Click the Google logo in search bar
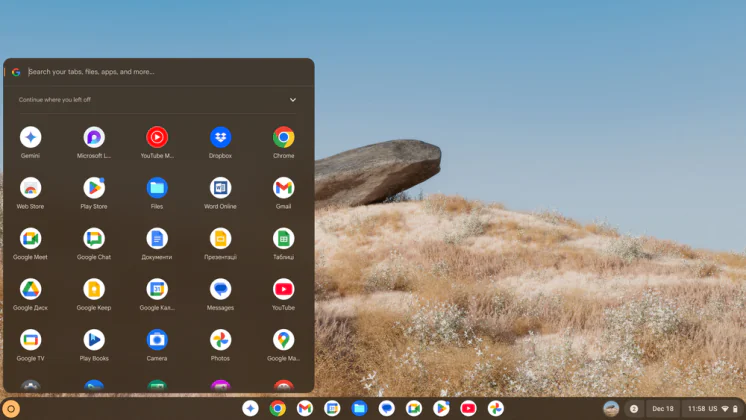Image resolution: width=746 pixels, height=420 pixels. click(x=16, y=72)
